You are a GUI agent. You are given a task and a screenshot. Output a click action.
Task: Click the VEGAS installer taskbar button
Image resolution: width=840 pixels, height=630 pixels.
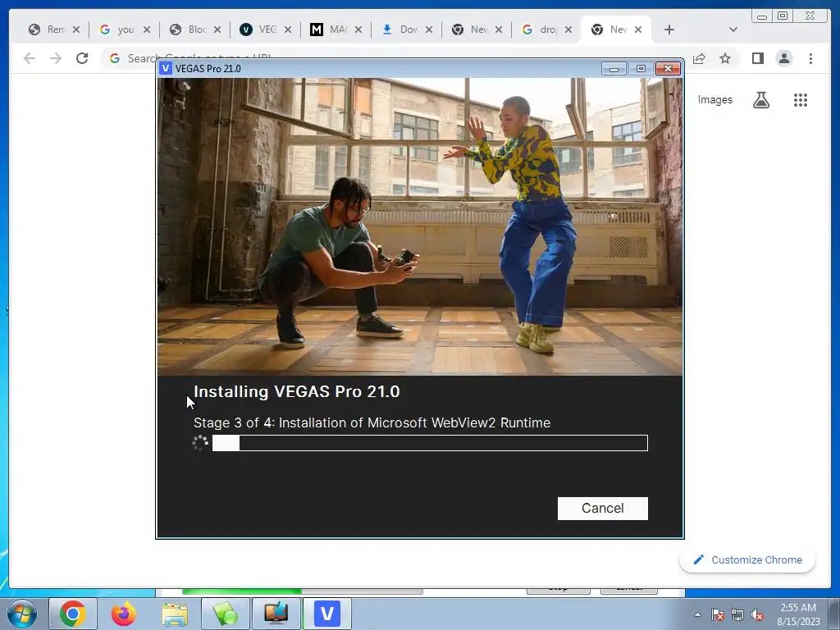click(327, 614)
